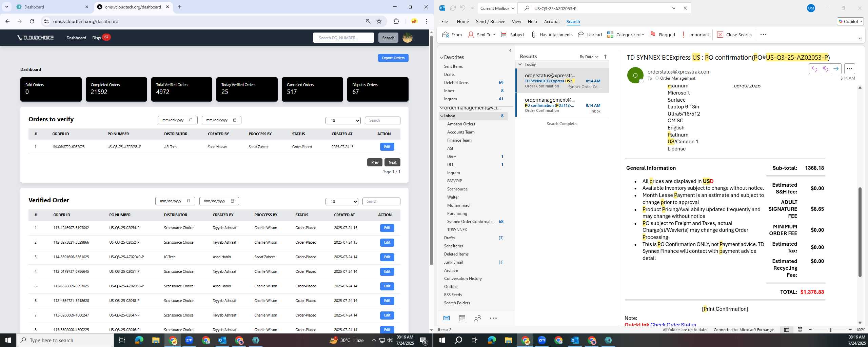Collapse Favorites folder group
868x347 pixels.
[x=441, y=58]
